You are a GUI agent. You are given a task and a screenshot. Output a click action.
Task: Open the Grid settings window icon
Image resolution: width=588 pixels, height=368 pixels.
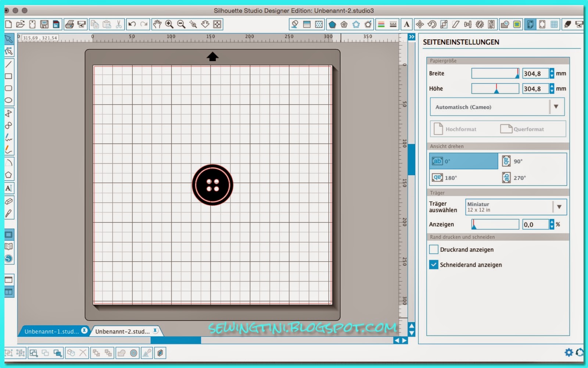(x=554, y=24)
